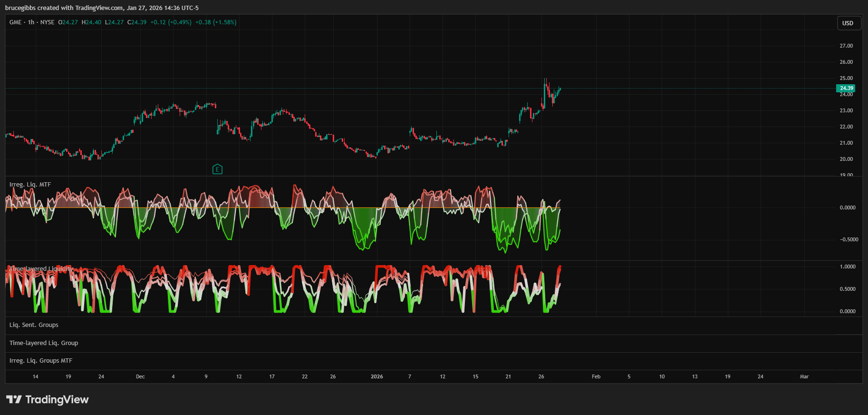Click the Time-layered Liquidity indicator title
This screenshot has width=868, height=415.
41,269
